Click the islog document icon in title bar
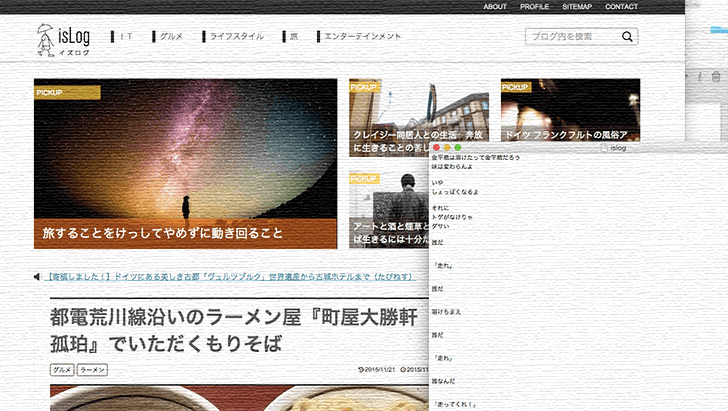This screenshot has height=411, width=728. pyautogui.click(x=604, y=148)
